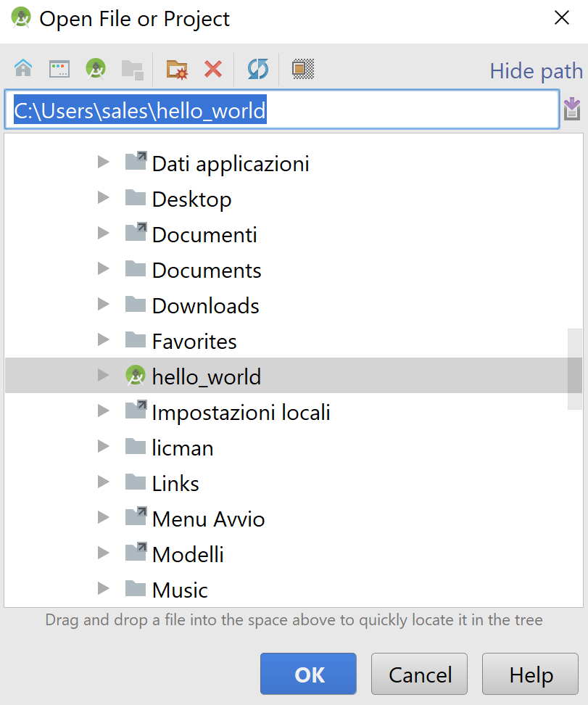Click the Documents folder icon

(x=136, y=268)
